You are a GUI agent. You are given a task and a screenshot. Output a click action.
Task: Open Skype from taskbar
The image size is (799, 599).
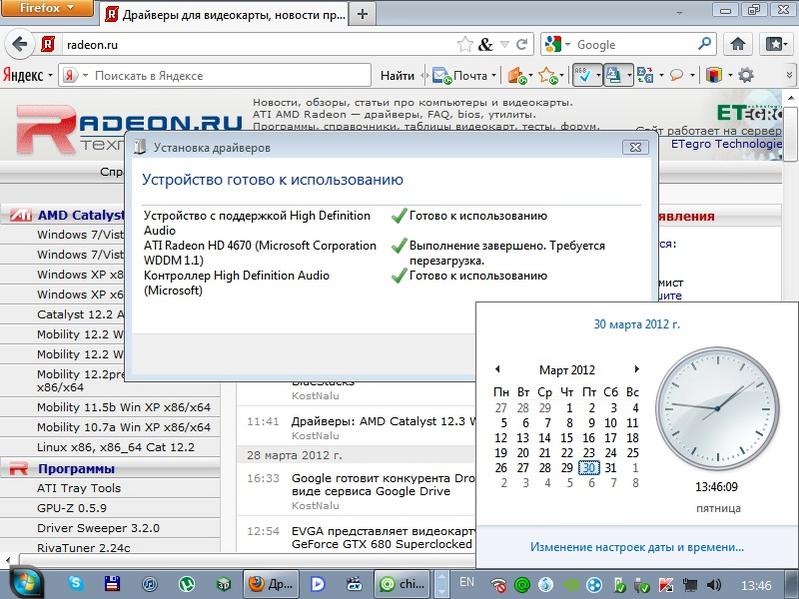76,583
